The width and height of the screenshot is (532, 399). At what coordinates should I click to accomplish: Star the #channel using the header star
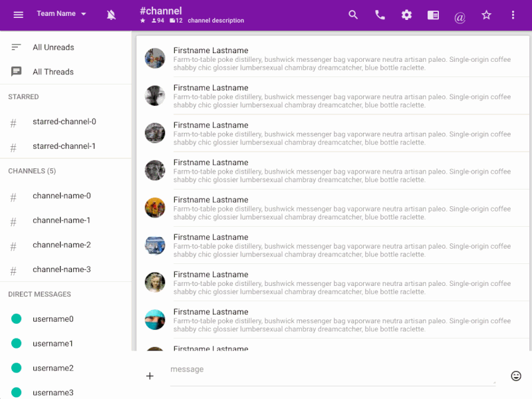[486, 14]
